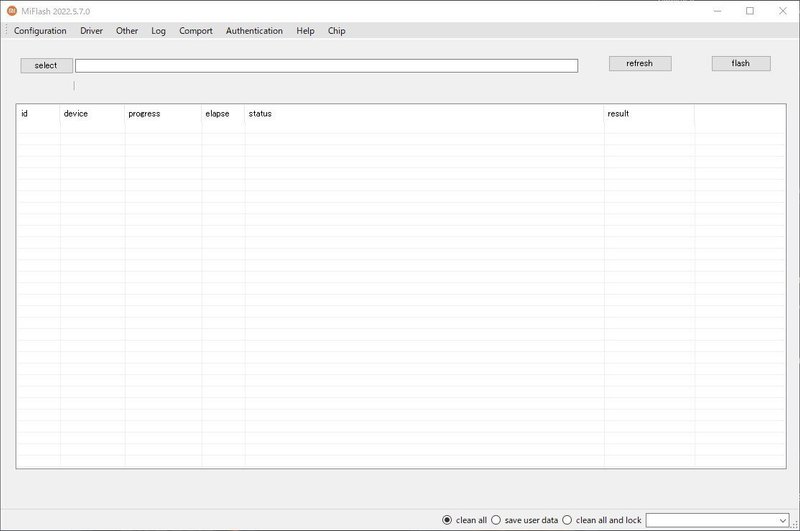The height and width of the screenshot is (531, 800).
Task: Open the Comport menu
Action: [195, 31]
